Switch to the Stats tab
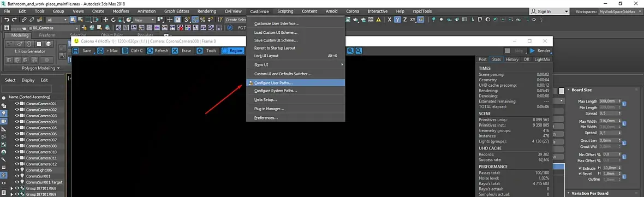 (x=496, y=59)
